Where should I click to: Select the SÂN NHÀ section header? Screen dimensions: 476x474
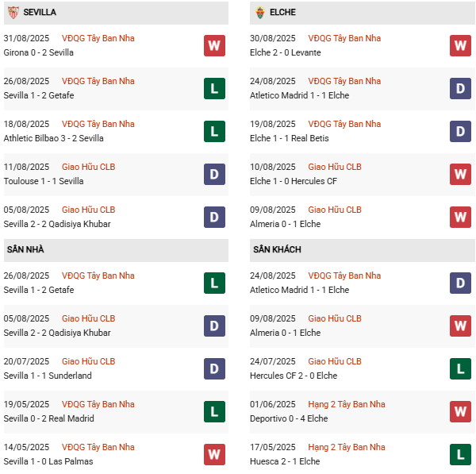point(25,249)
